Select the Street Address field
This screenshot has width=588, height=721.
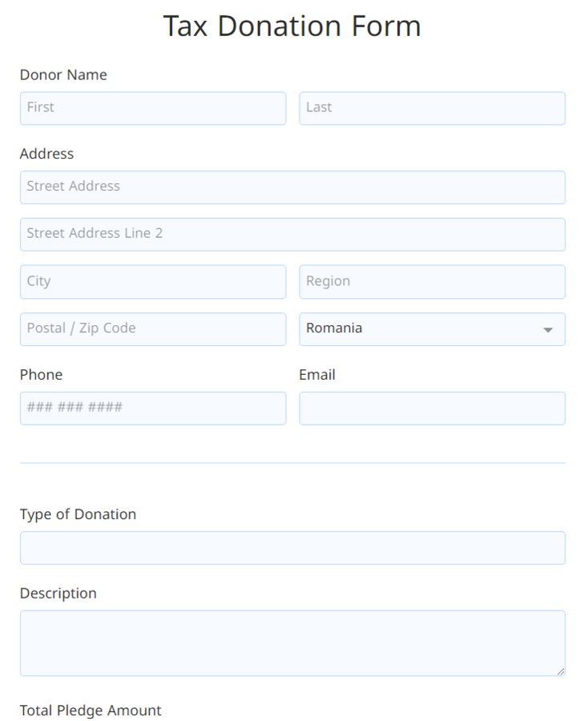[292, 187]
